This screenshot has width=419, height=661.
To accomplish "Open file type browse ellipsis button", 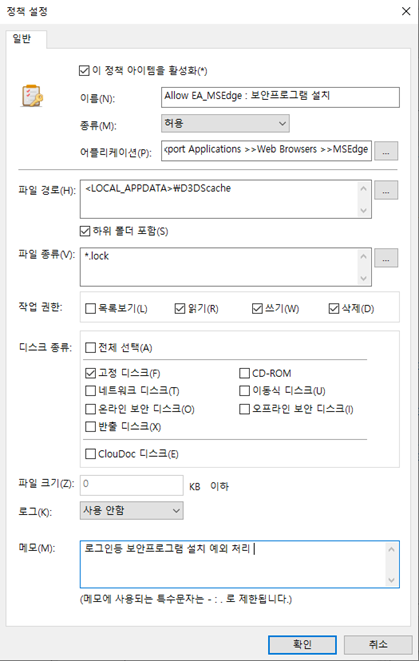I will pos(386,258).
